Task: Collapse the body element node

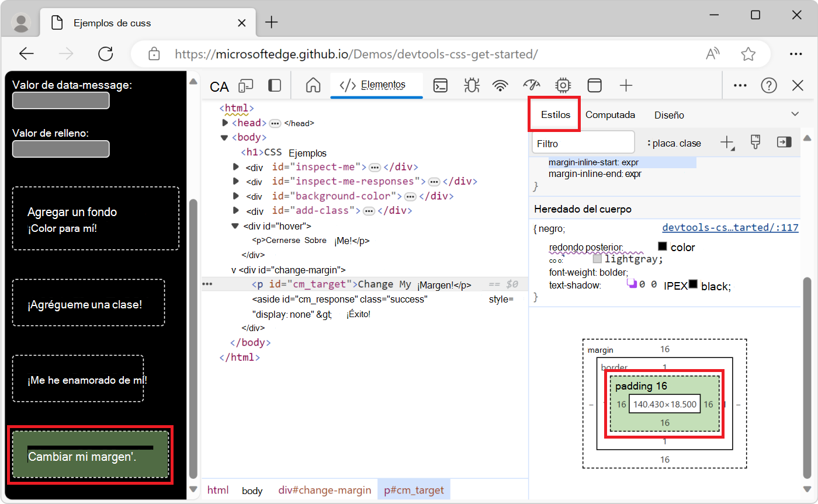Action: (x=224, y=138)
